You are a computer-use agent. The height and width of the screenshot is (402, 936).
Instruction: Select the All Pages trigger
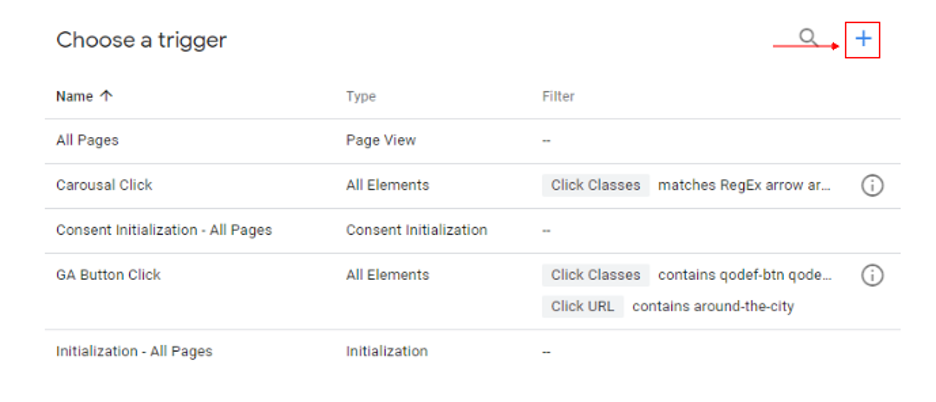coord(87,141)
